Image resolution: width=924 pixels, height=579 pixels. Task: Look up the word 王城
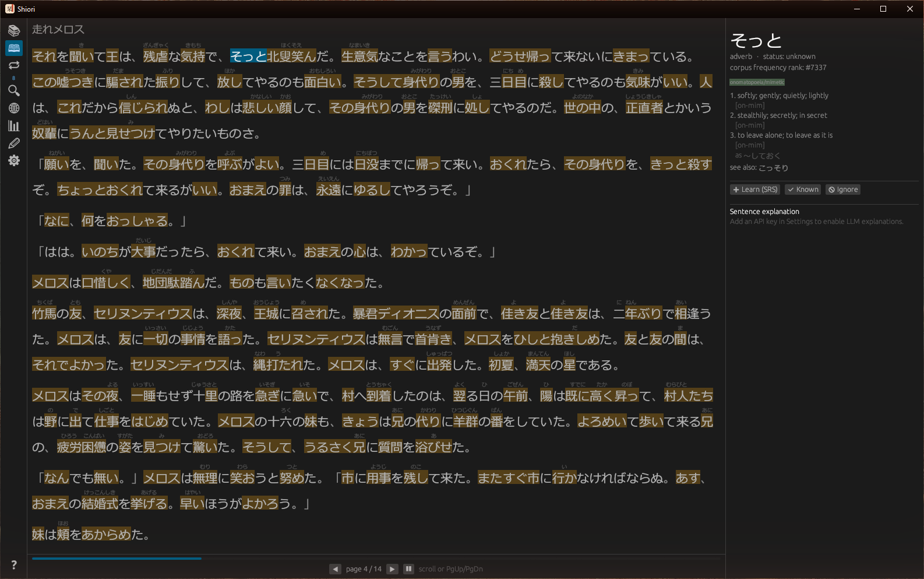[x=267, y=314]
